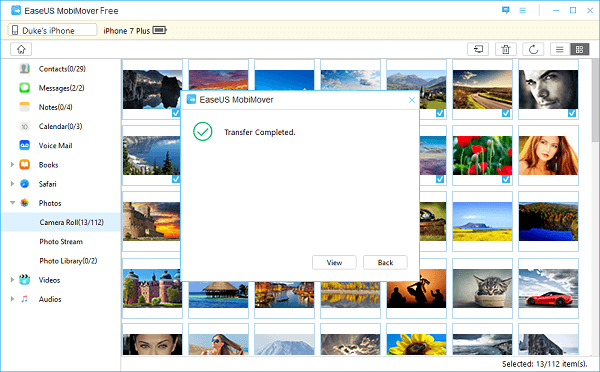Click the Voice Mail icon in sidebar

pyautogui.click(x=24, y=145)
